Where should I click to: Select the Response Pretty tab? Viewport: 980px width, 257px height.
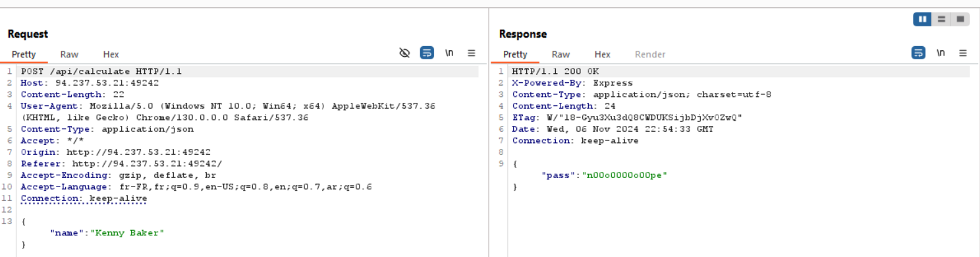(x=515, y=55)
